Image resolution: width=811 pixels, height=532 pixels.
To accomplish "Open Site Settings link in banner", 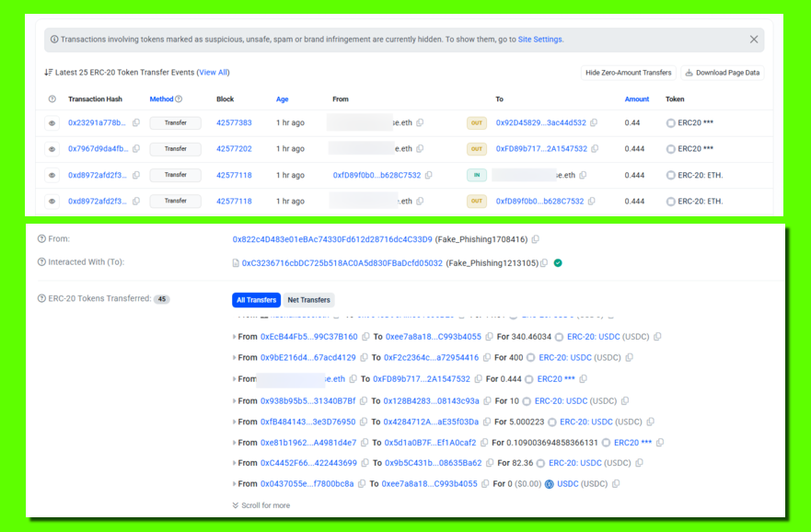I will (540, 40).
